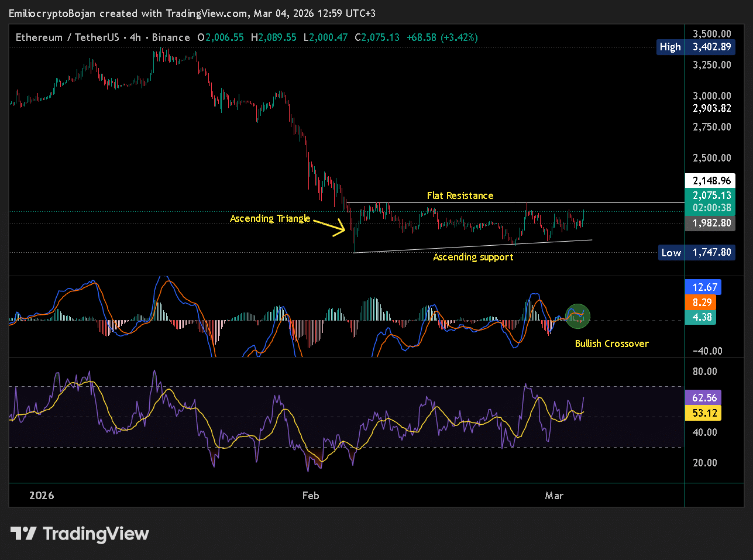753x560 pixels.
Task: Select the Low 1,747.80 price flag
Action: (696, 252)
